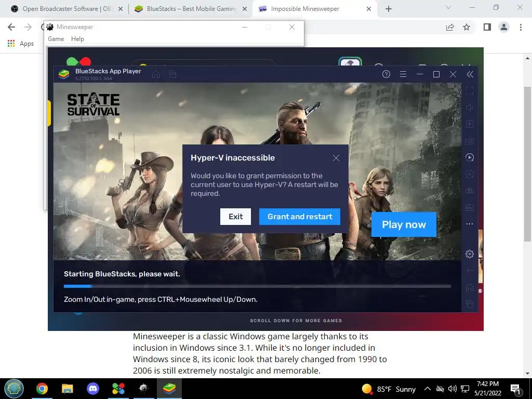Open BlueStacks help question mark icon
This screenshot has width=532, height=399.
[386, 74]
